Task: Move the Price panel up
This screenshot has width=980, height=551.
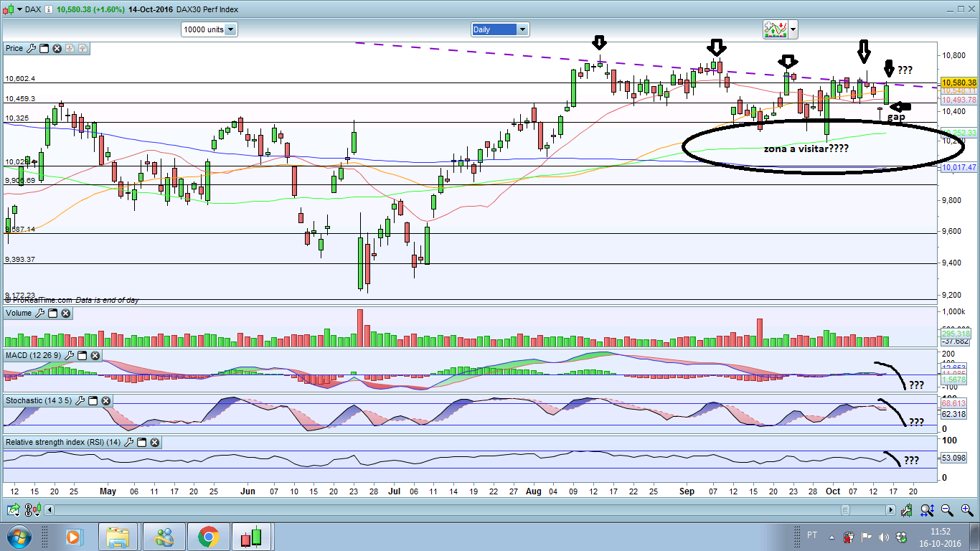Action: (83, 49)
